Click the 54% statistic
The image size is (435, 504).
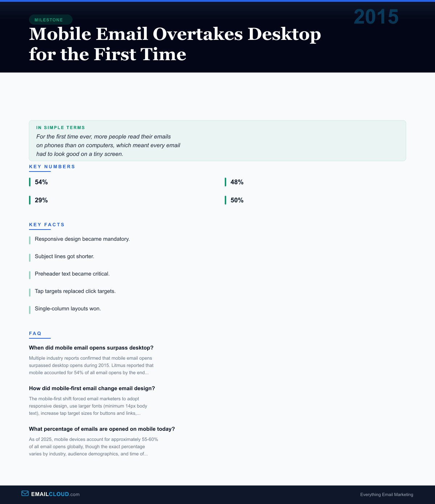(41, 182)
